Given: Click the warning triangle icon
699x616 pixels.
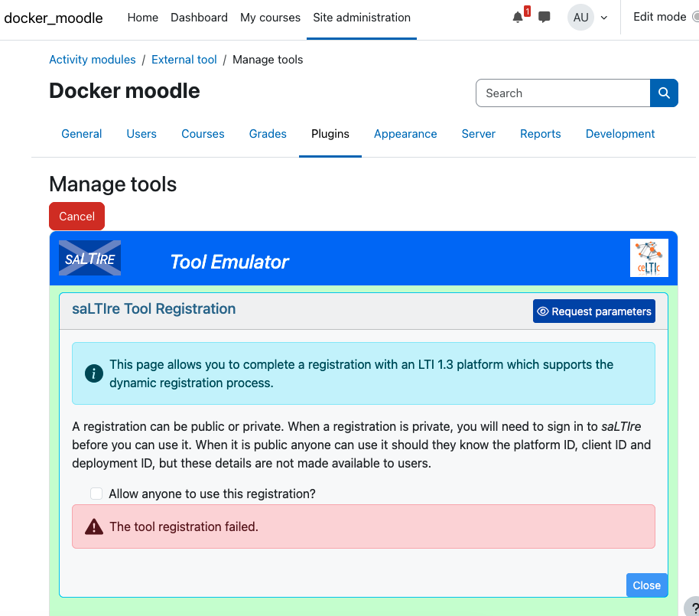Looking at the screenshot, I should coord(93,526).
